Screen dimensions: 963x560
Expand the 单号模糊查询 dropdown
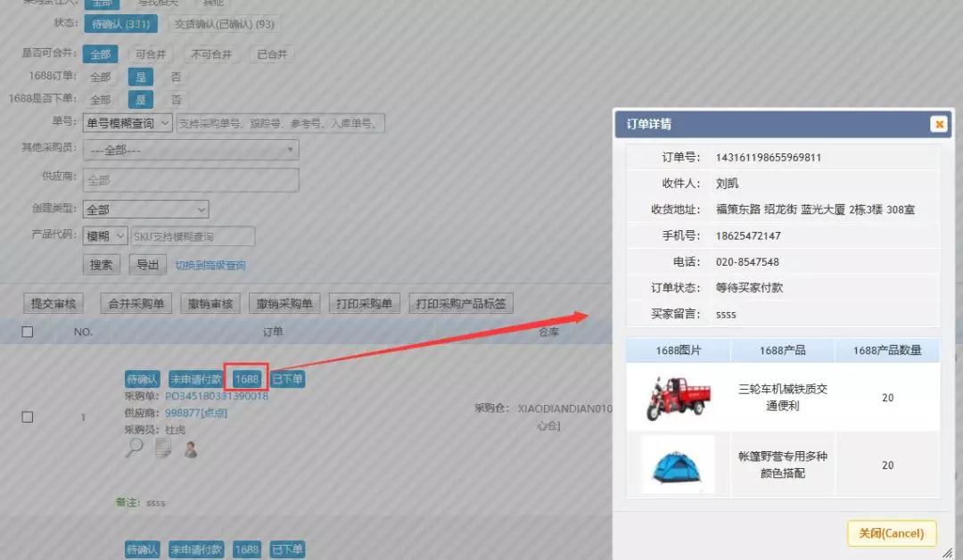click(128, 123)
